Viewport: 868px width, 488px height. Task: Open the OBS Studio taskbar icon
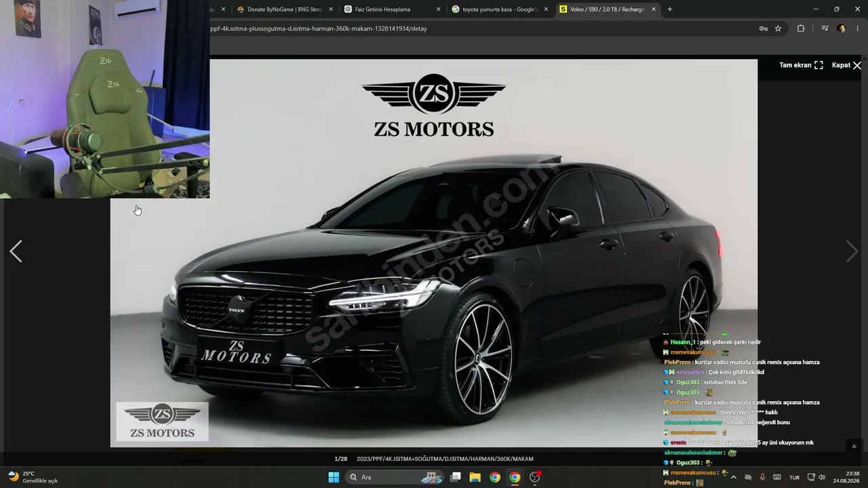(x=535, y=477)
